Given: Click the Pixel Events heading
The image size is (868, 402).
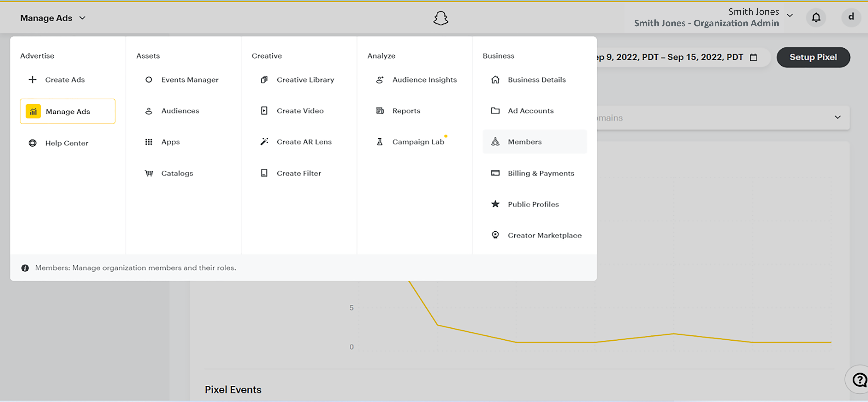Looking at the screenshot, I should [x=233, y=390].
